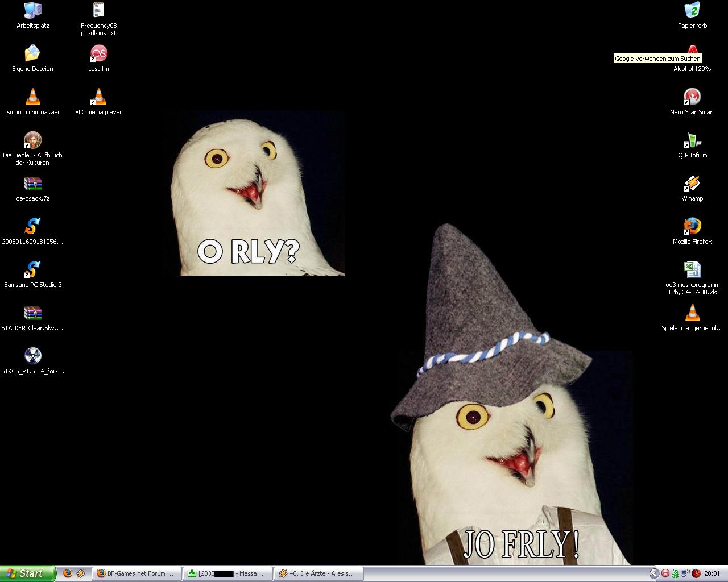728x582 pixels.
Task: Click the JO FRLY owl wallpaper image
Action: (x=511, y=394)
